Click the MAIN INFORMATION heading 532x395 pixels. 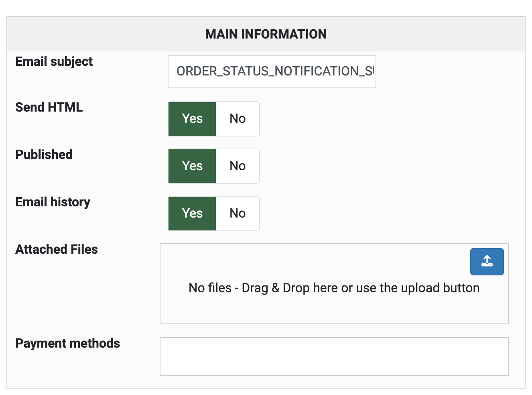(266, 34)
